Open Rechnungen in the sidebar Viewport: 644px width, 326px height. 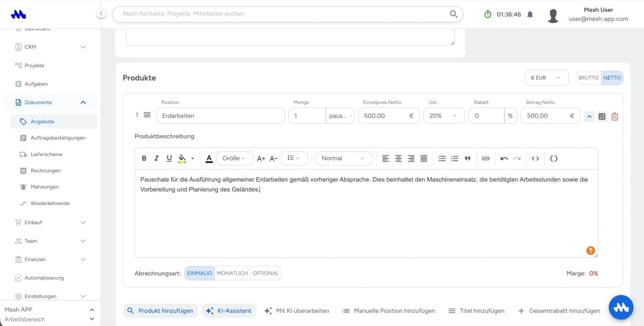coord(46,170)
